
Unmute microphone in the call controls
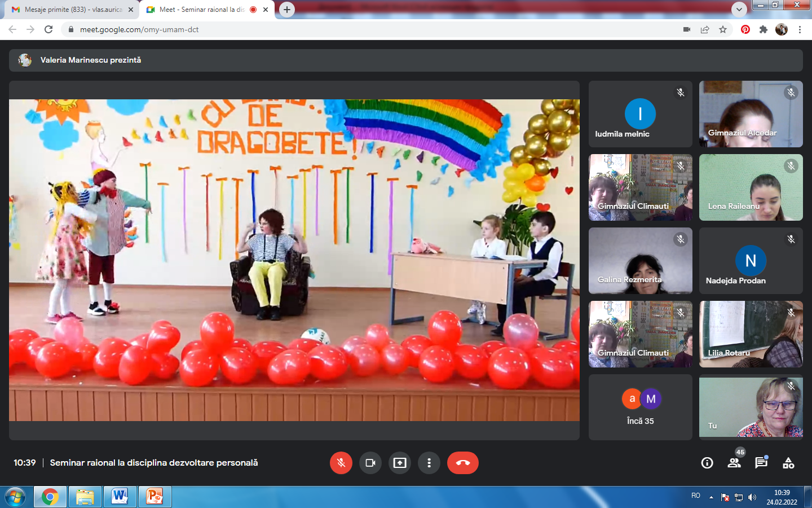[341, 463]
